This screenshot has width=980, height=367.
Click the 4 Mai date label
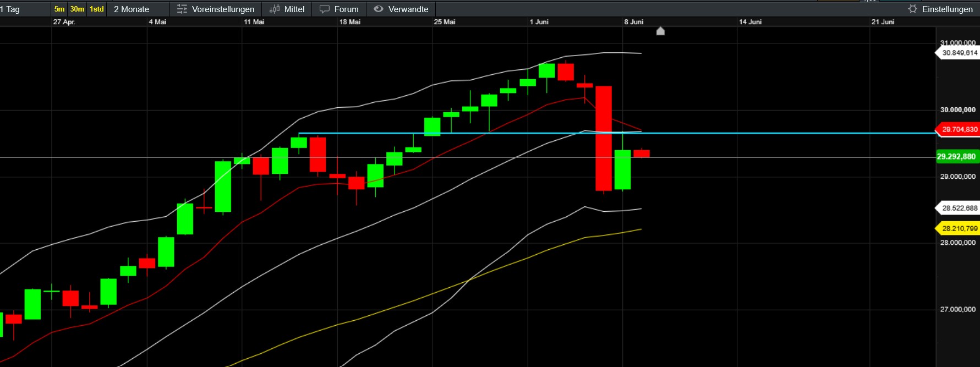pyautogui.click(x=157, y=22)
